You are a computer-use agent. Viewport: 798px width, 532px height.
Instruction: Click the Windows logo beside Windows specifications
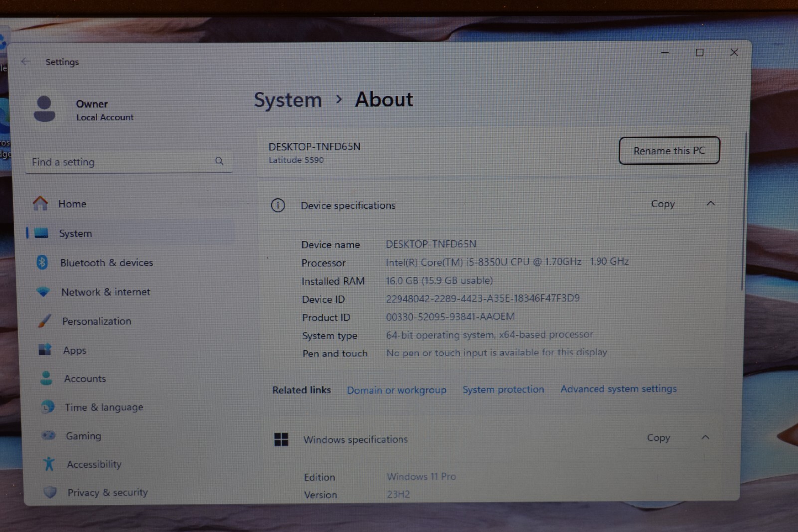(281, 439)
